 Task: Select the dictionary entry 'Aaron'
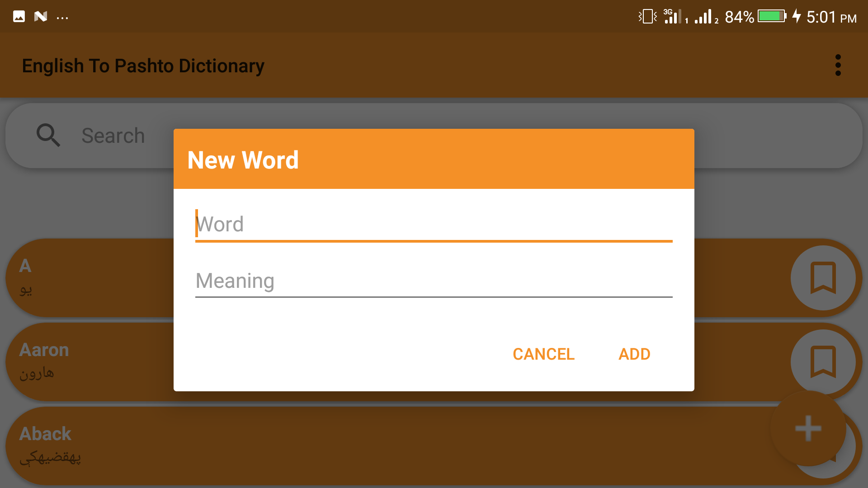tap(90, 361)
